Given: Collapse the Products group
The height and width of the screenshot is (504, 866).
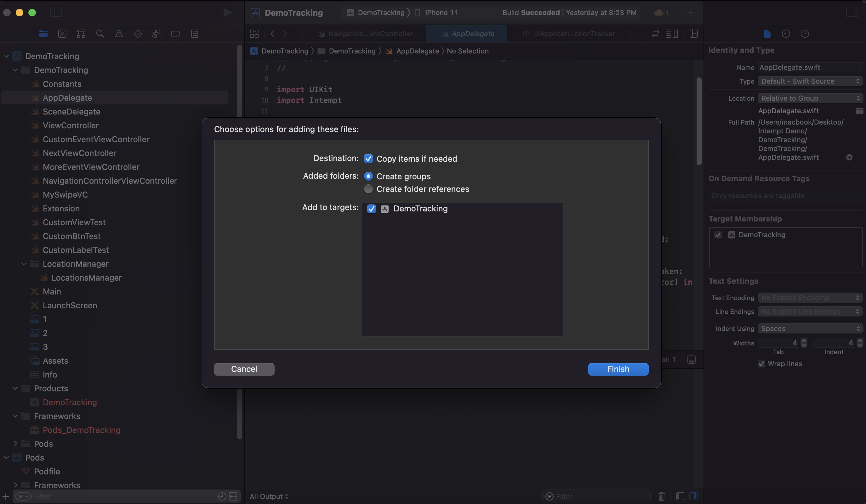Looking at the screenshot, I should (x=15, y=388).
